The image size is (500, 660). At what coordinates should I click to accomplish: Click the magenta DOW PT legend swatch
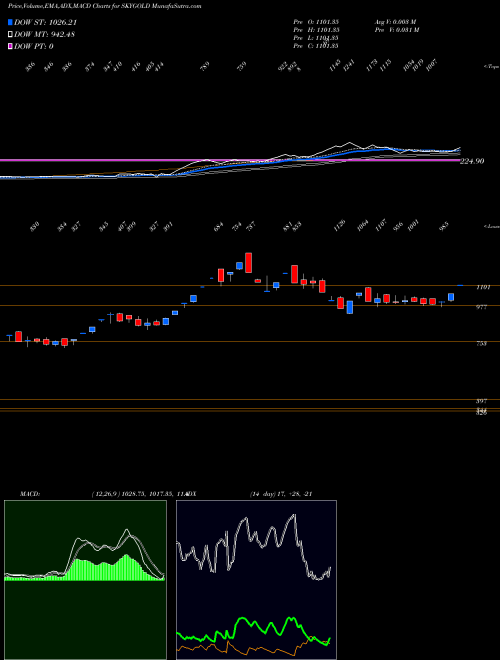coord(10,46)
